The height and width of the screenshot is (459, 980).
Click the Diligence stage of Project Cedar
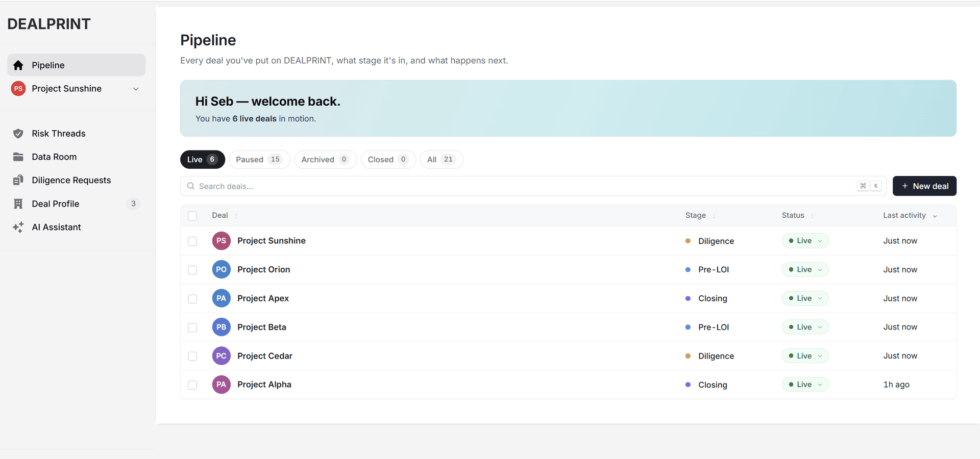pos(710,356)
